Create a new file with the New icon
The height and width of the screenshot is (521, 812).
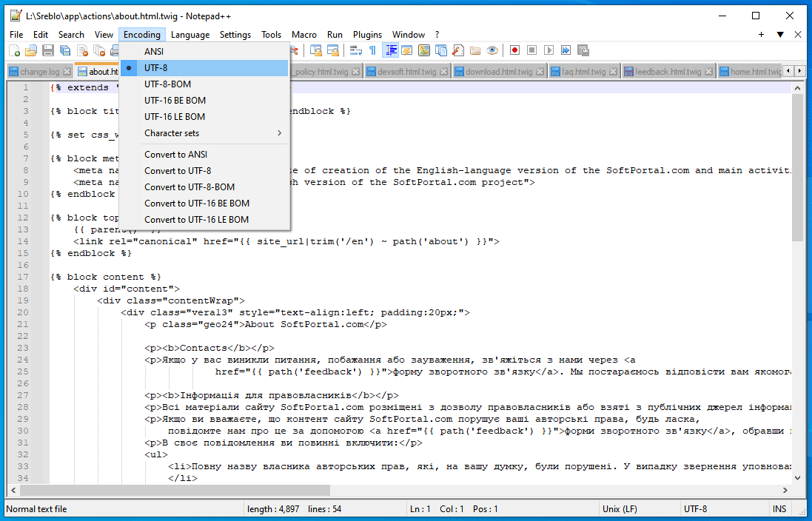pos(15,50)
